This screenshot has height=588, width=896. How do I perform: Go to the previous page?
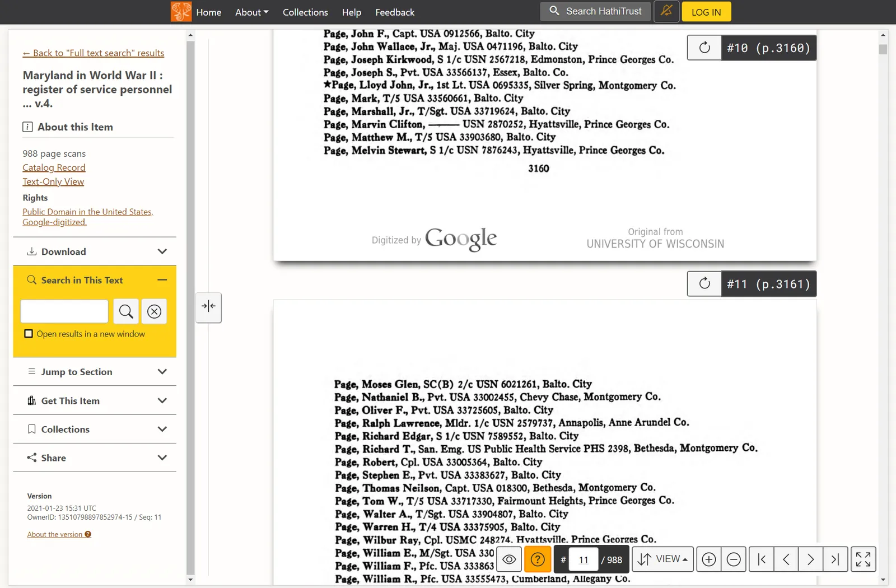[786, 559]
